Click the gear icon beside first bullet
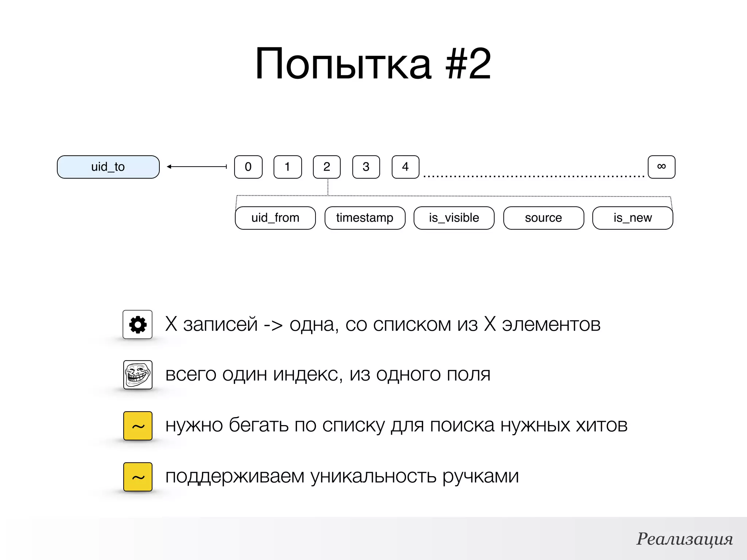This screenshot has height=560, width=747. pos(138,324)
